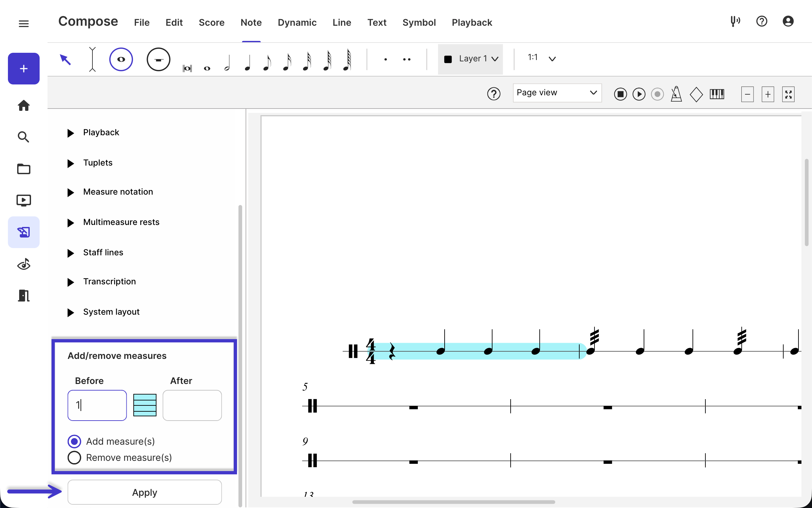812x508 pixels.
Task: Zoom in with the plus button
Action: click(x=768, y=94)
